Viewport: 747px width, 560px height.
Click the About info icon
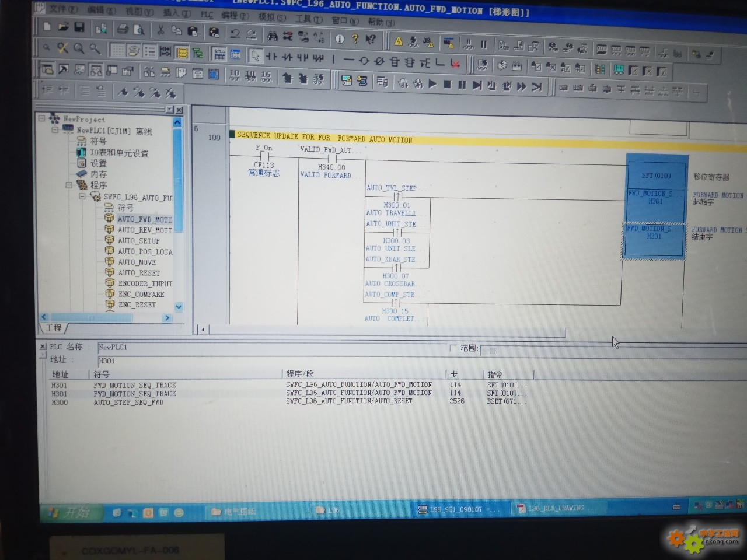pos(340,38)
